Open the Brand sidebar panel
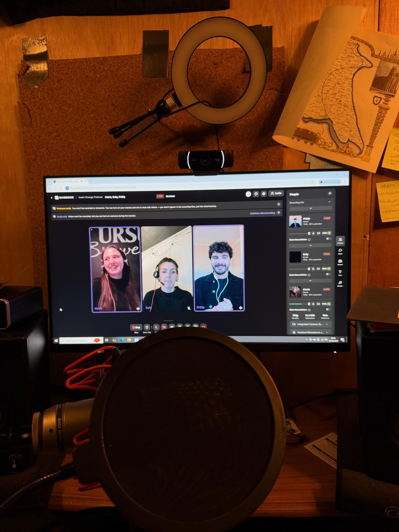This screenshot has width=399, height=532. pyautogui.click(x=340, y=262)
